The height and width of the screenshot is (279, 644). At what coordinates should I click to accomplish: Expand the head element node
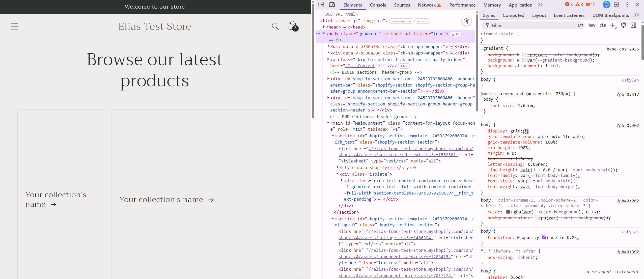[324, 27]
